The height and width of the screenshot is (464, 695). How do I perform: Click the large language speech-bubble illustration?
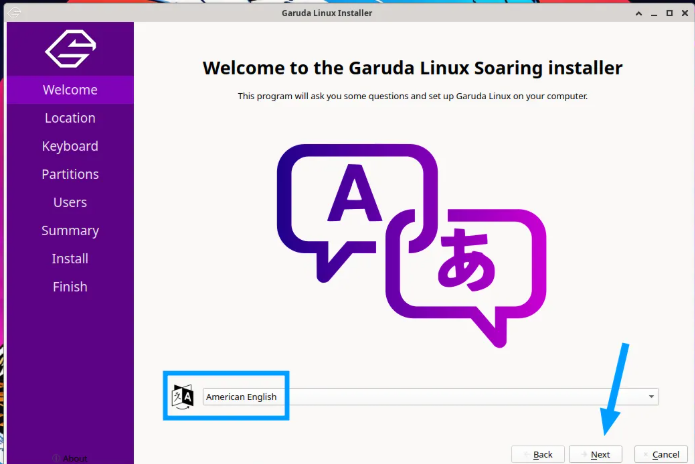411,246
